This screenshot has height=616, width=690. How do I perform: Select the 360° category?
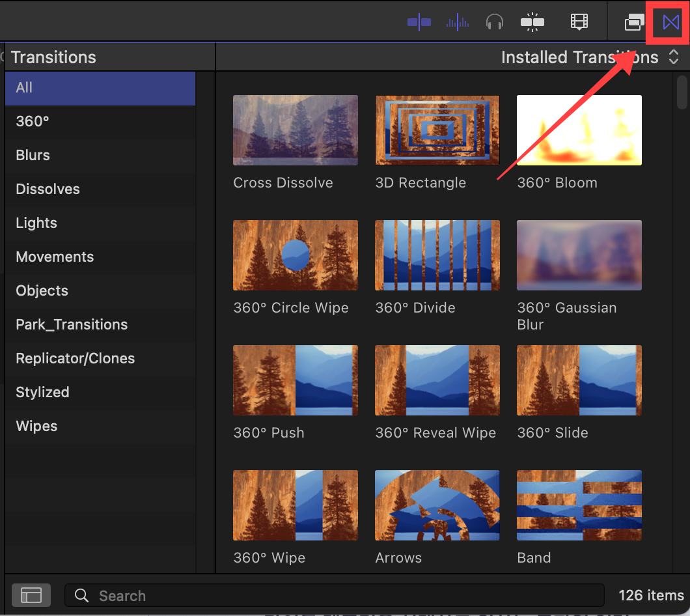tap(100, 122)
